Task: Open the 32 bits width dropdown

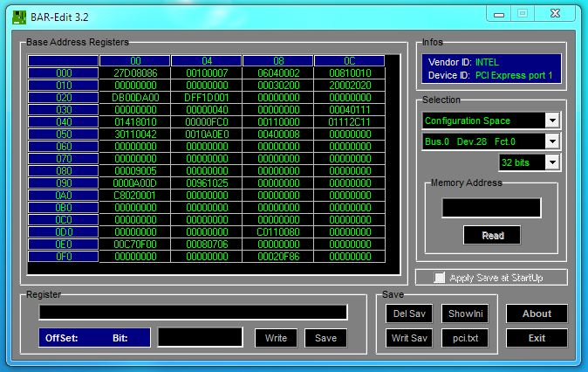Action: point(553,162)
